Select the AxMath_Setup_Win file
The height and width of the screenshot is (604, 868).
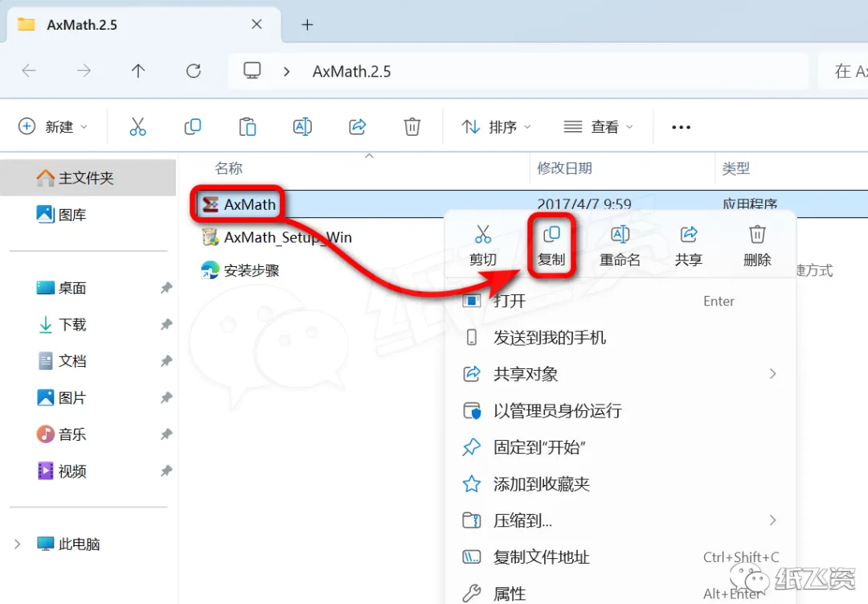click(276, 237)
